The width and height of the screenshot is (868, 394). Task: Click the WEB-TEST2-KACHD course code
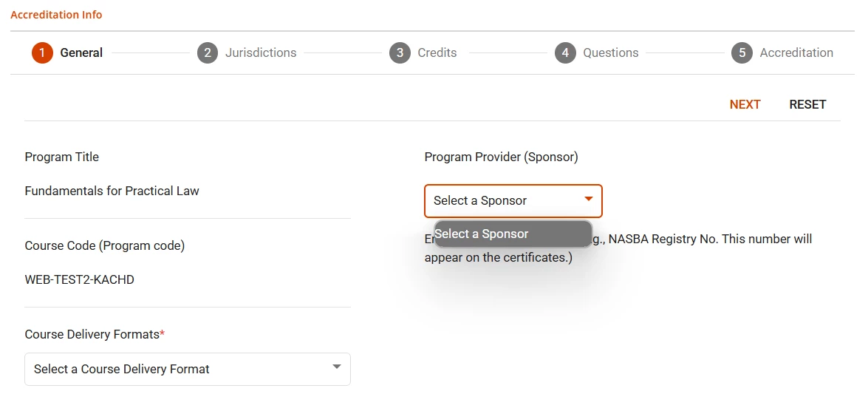pyautogui.click(x=79, y=279)
